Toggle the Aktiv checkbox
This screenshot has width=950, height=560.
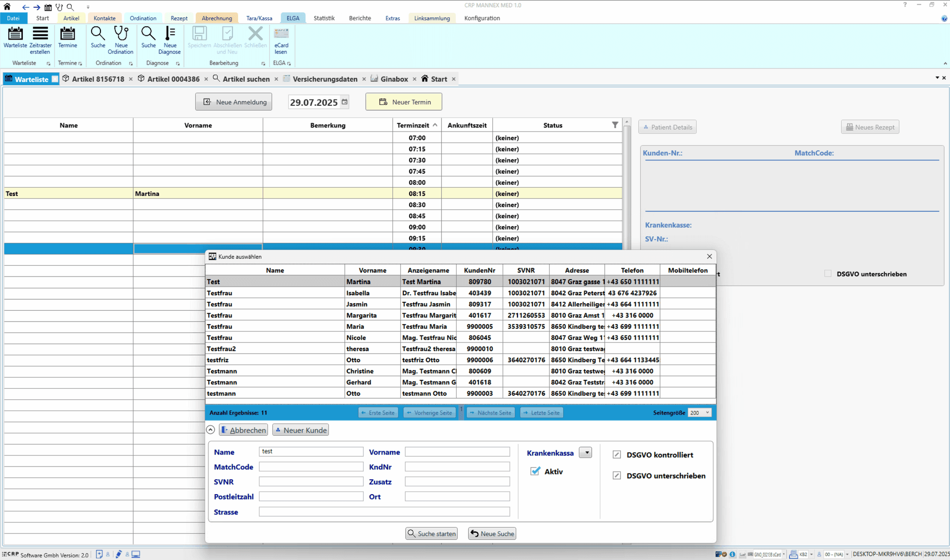[x=535, y=471]
